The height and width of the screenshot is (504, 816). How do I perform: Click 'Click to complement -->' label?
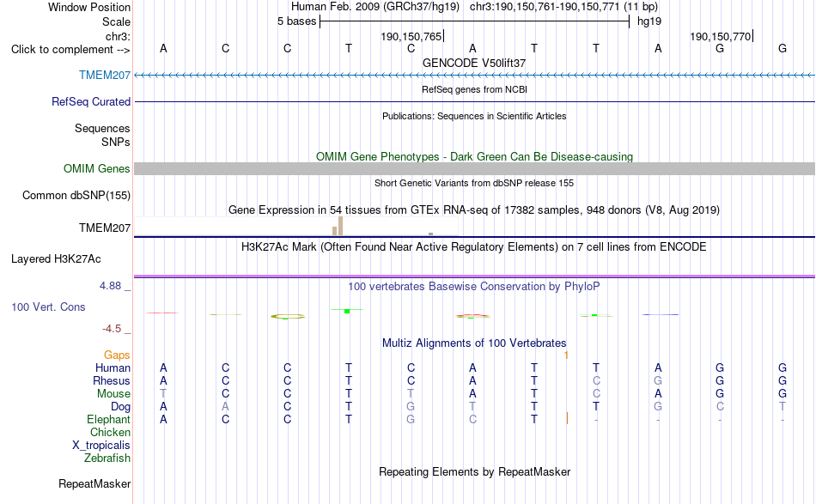(70, 50)
